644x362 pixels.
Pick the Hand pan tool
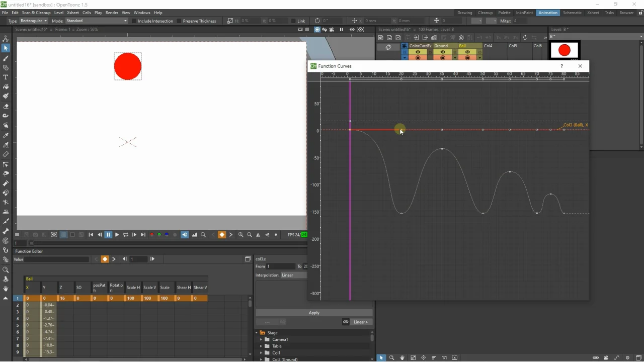tap(6, 289)
